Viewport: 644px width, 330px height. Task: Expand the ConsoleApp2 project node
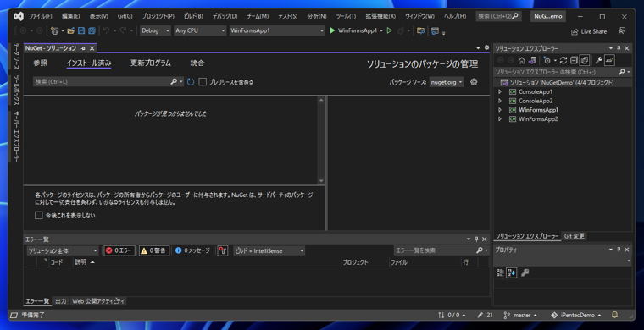(500, 101)
